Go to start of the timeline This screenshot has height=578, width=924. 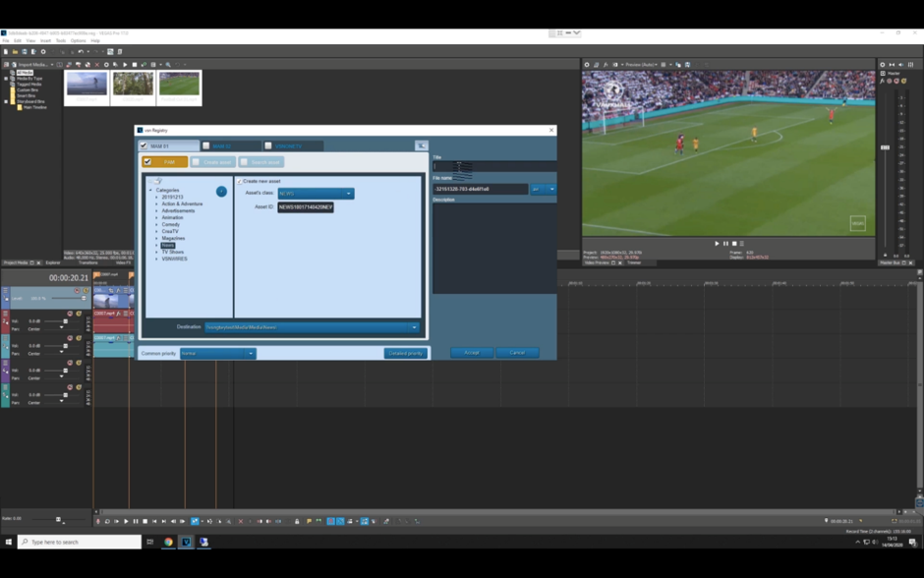154,521
